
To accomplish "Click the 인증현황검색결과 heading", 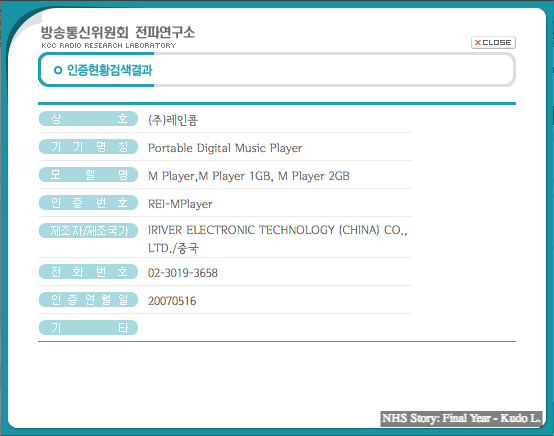I will click(110, 70).
